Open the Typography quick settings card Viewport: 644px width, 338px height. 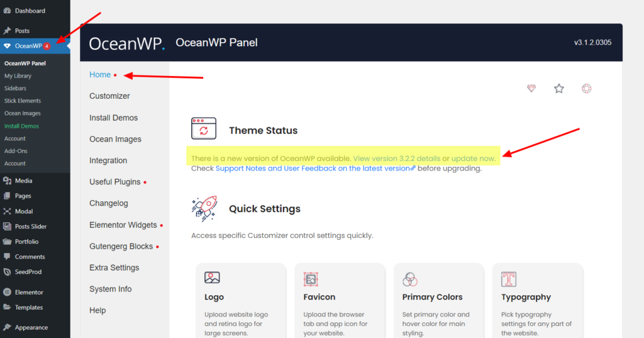pos(538,301)
